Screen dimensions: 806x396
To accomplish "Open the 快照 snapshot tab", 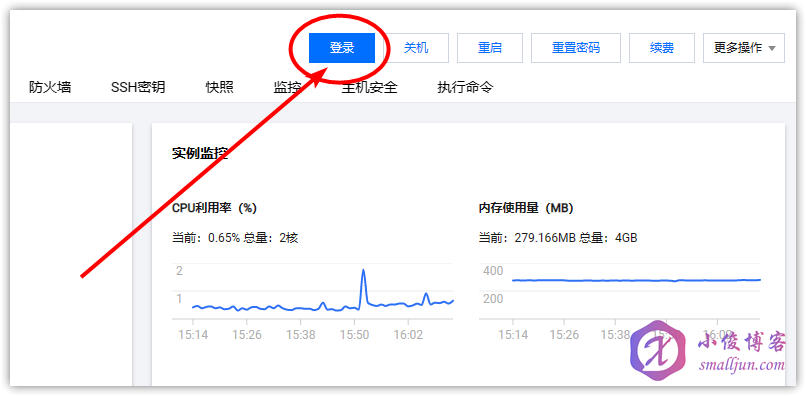I will (x=219, y=87).
